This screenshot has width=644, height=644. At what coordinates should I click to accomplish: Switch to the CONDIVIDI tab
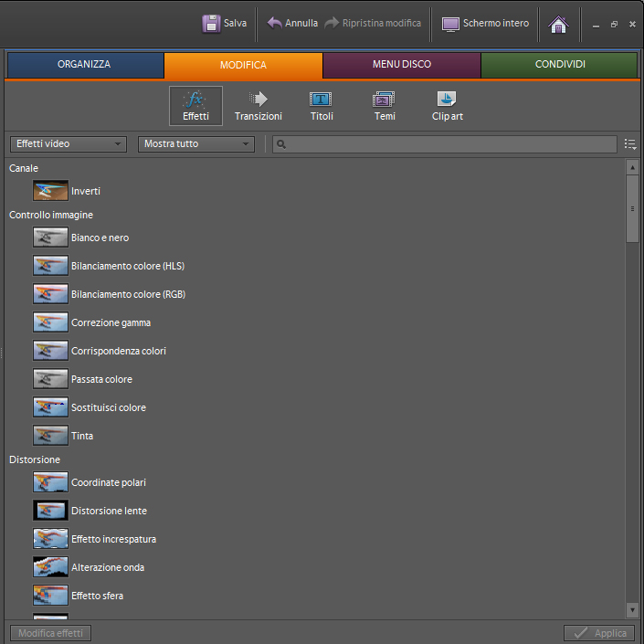click(x=559, y=65)
